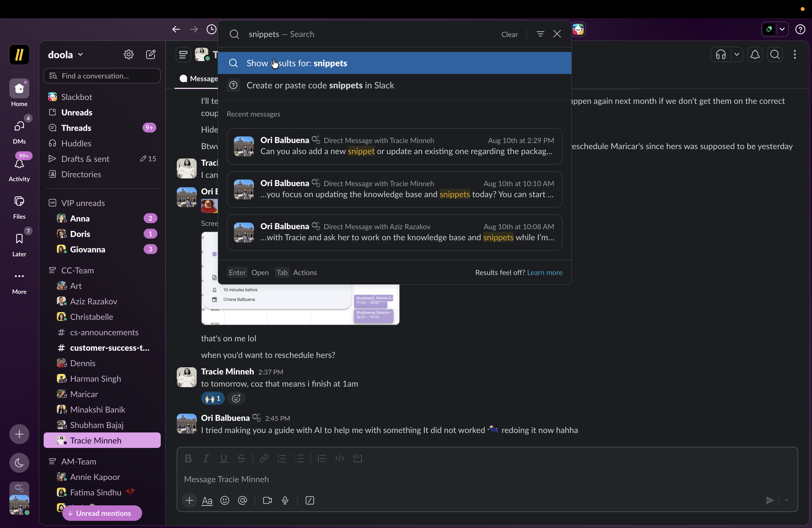
Task: Open notification bell settings for conversation
Action: click(x=755, y=55)
